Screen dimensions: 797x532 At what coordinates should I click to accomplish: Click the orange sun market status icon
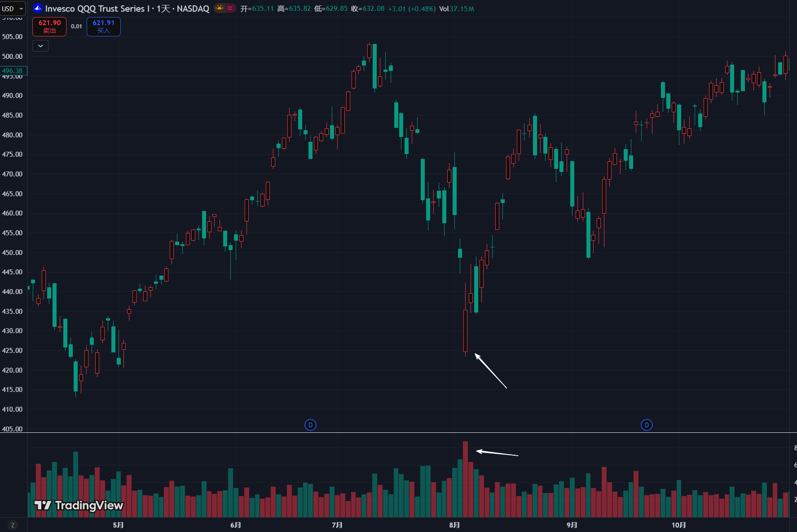pos(219,8)
